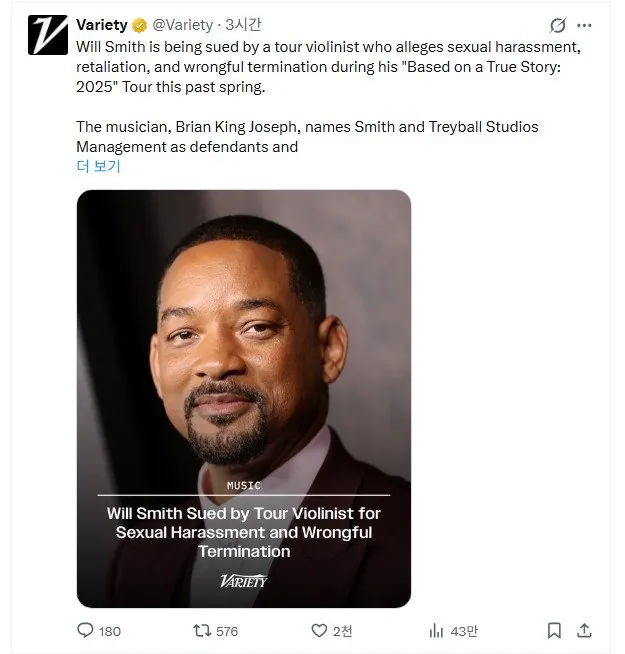Click the @Variety handle
The image size is (625, 654).
click(182, 25)
